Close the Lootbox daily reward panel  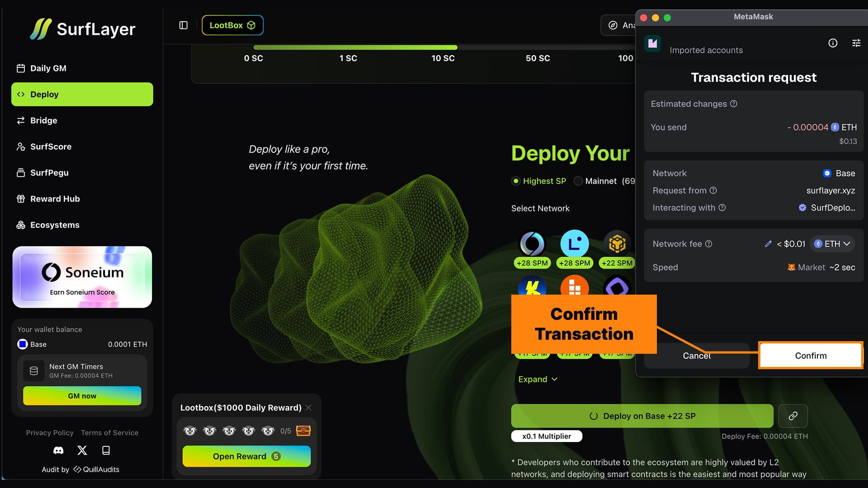(308, 408)
